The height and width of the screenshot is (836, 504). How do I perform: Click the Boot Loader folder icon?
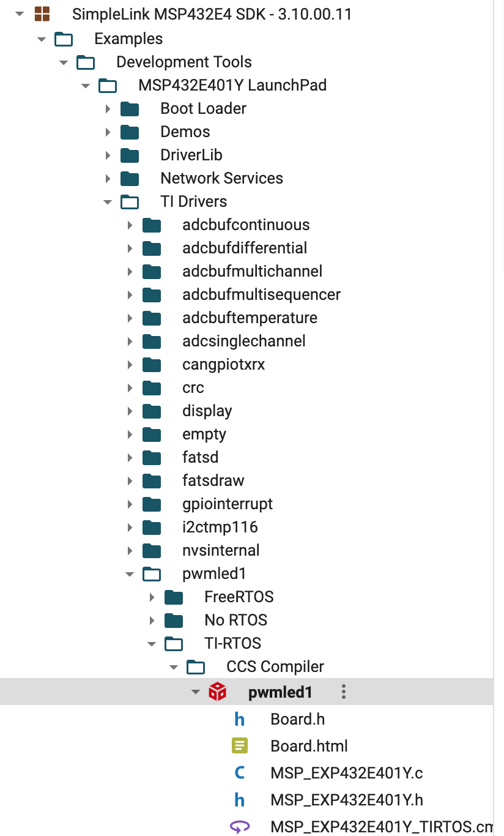130,109
